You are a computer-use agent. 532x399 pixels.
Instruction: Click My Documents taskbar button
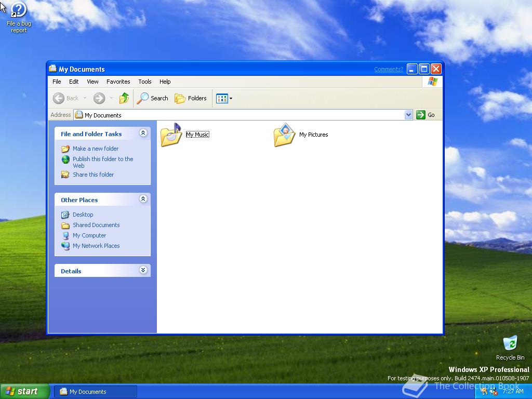tap(96, 392)
